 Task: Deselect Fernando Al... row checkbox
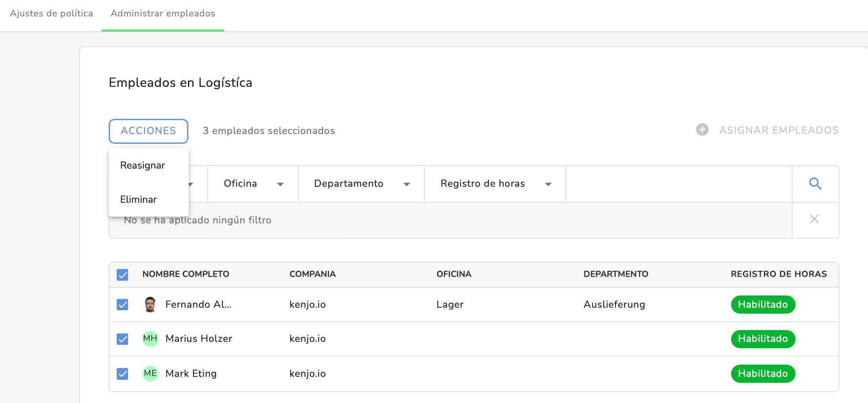[x=123, y=304]
